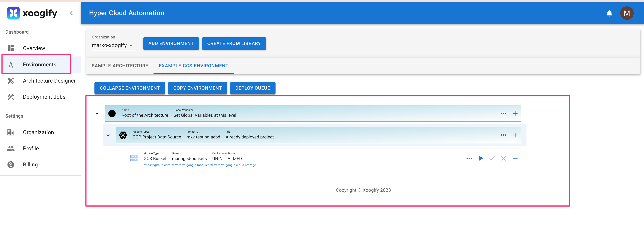
Task: Click minus icon to remove GCS Bucket
Action: [515, 158]
